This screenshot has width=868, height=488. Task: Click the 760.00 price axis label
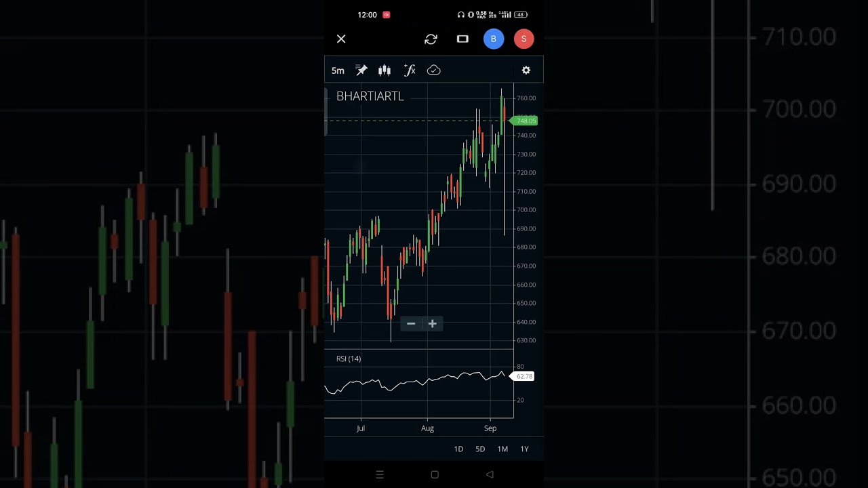(526, 98)
